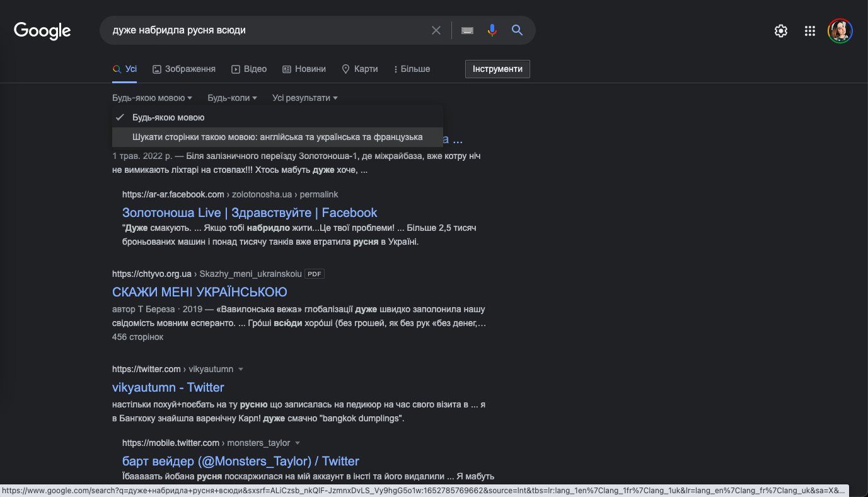This screenshot has width=868, height=497.
Task: Open the on-screen keyboard input tool
Action: click(x=467, y=30)
